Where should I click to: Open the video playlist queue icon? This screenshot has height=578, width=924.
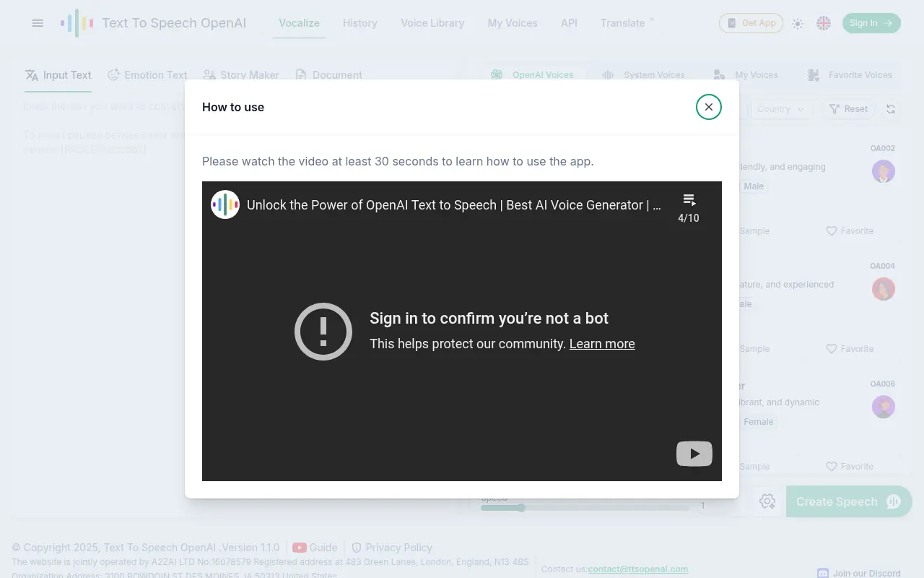[x=688, y=199]
